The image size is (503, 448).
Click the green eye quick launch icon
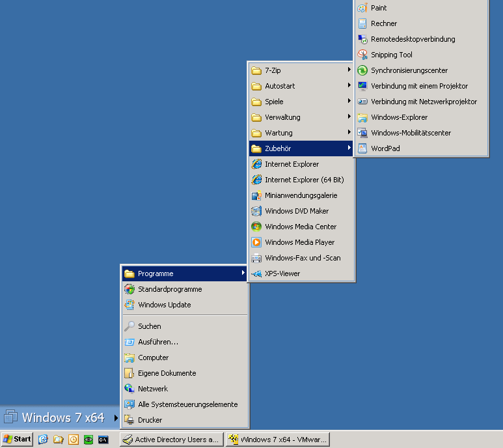point(88,440)
